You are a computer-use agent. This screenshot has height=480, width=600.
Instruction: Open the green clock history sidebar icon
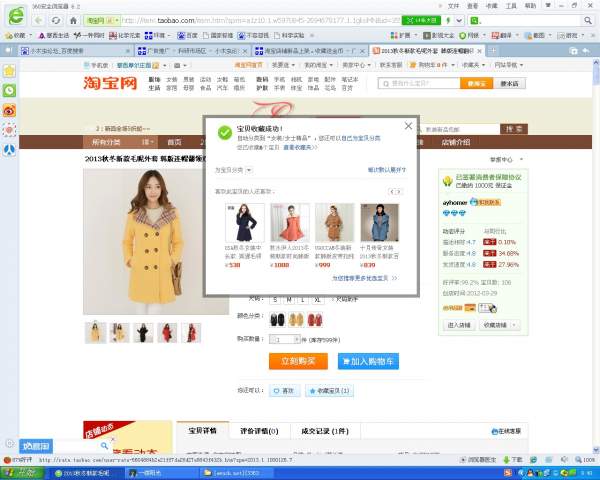point(9,90)
